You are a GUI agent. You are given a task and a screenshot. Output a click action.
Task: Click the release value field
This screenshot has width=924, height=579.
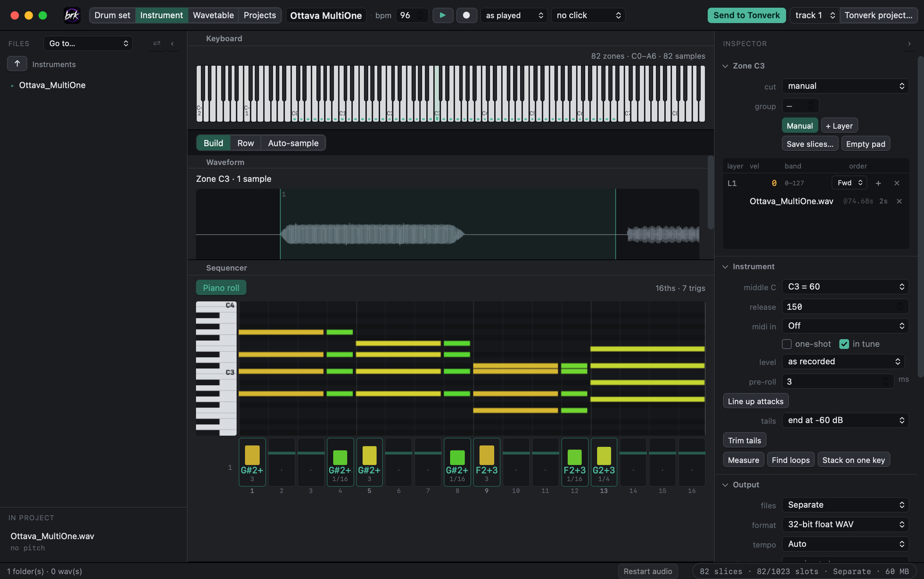coord(845,307)
